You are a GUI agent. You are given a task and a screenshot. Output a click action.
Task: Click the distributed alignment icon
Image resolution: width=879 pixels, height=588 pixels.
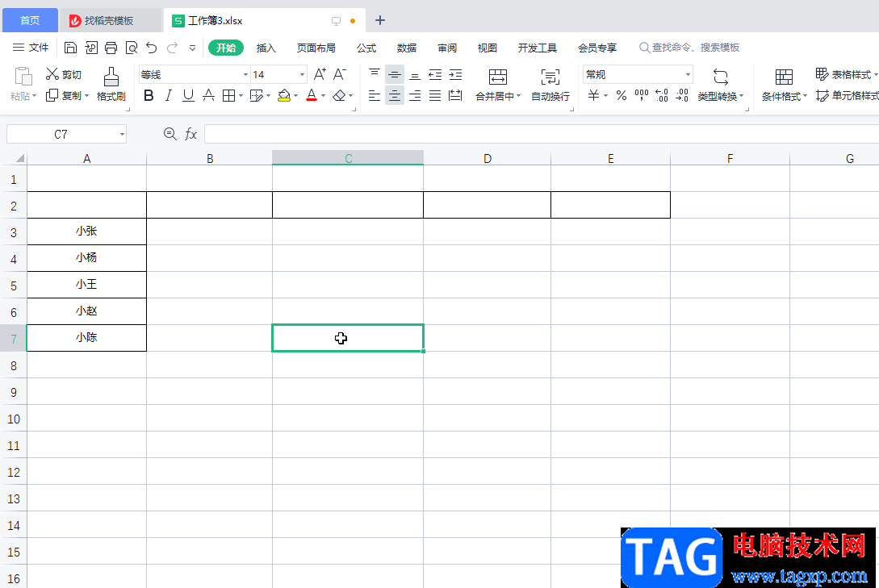(456, 96)
